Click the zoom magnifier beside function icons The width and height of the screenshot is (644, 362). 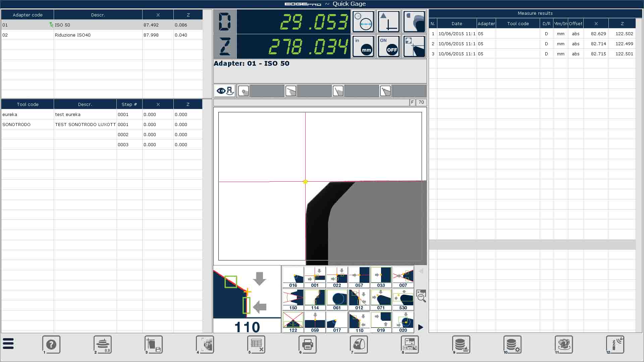421,296
